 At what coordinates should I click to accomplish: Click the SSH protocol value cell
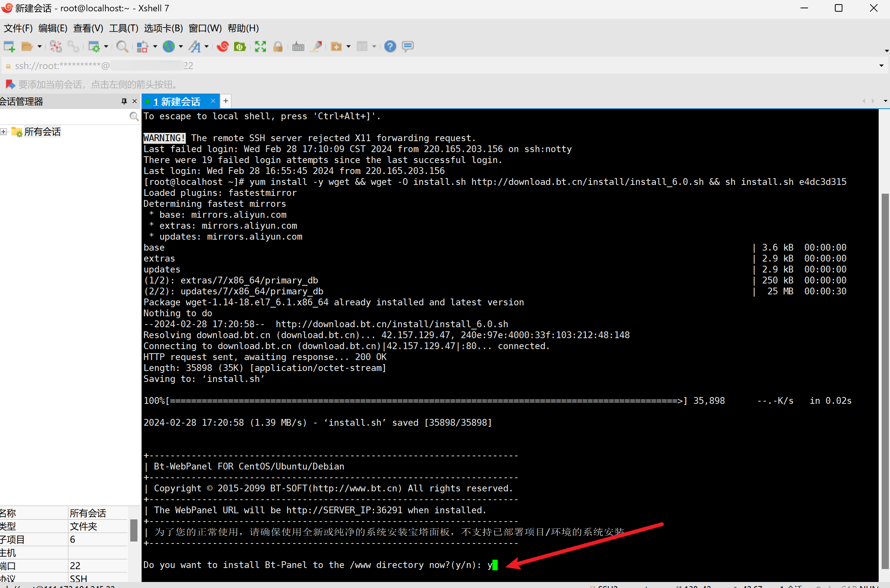tap(97, 578)
